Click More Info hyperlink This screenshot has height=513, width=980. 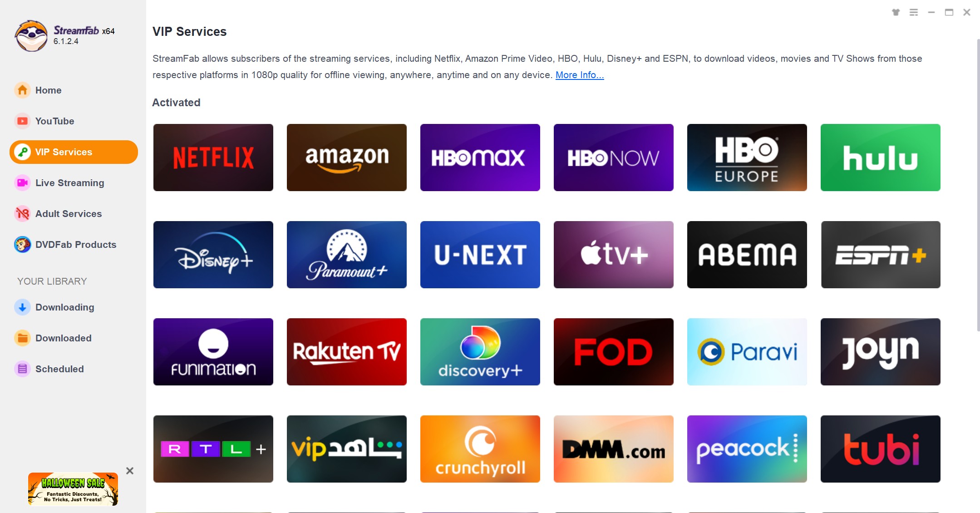click(x=578, y=74)
